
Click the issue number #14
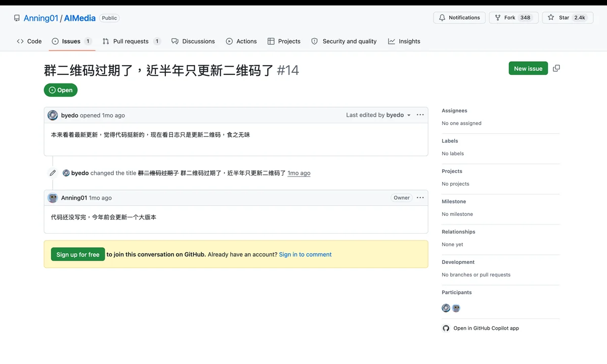(288, 70)
